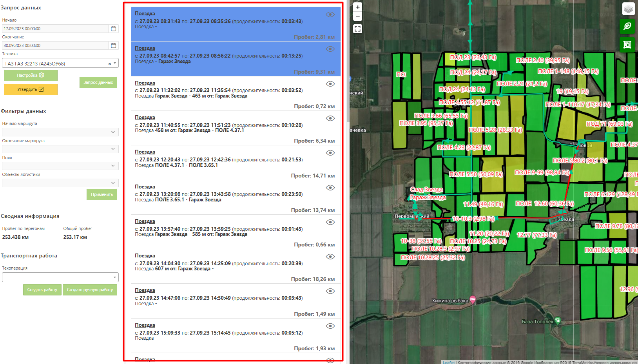This screenshot has width=638, height=364.
Task: Toggle fullscreen map view
Action: (x=357, y=29)
